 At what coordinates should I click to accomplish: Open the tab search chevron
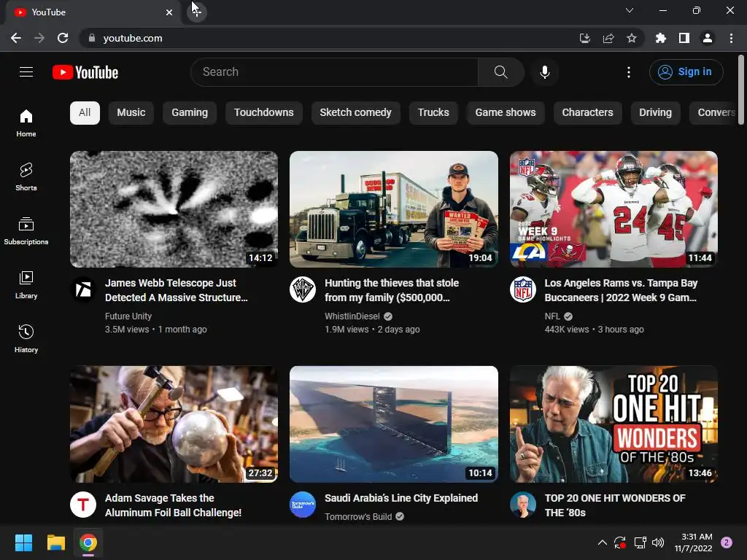(x=630, y=10)
